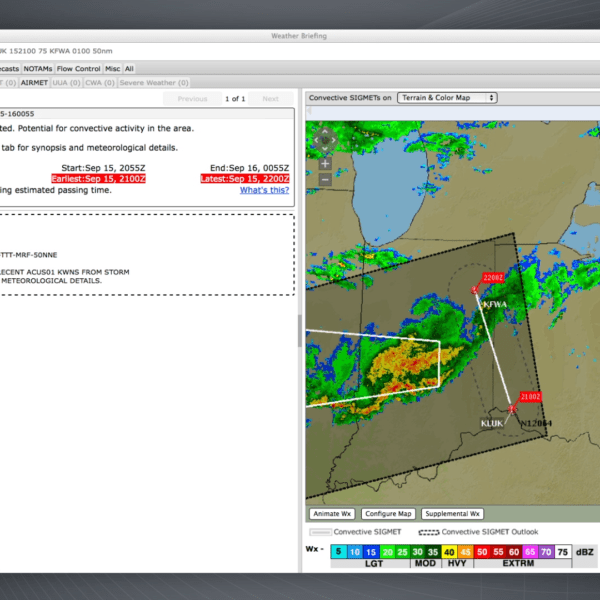The height and width of the screenshot is (600, 600).
Task: Select the AIRMET sub-tab
Action: pyautogui.click(x=34, y=83)
